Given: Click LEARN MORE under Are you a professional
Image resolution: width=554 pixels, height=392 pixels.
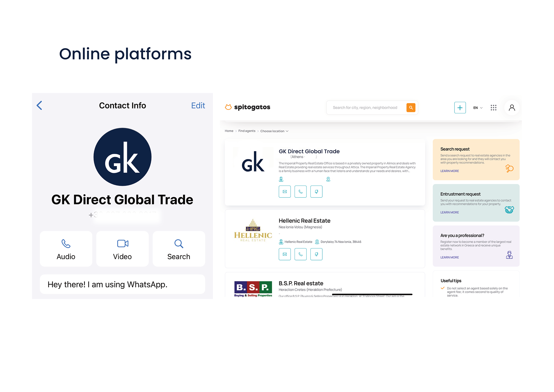Looking at the screenshot, I should click(450, 257).
